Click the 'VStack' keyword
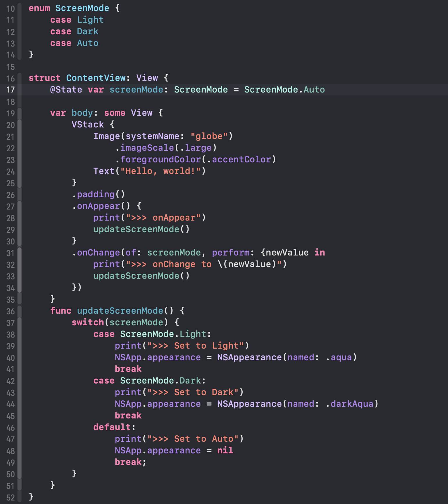This screenshot has width=448, height=504. click(88, 125)
